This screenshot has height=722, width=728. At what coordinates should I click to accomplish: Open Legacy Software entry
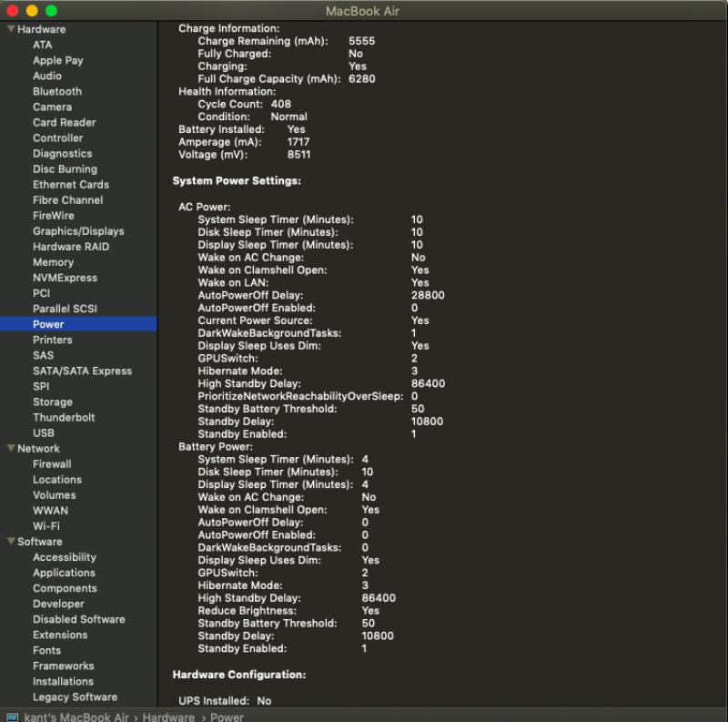coord(75,697)
